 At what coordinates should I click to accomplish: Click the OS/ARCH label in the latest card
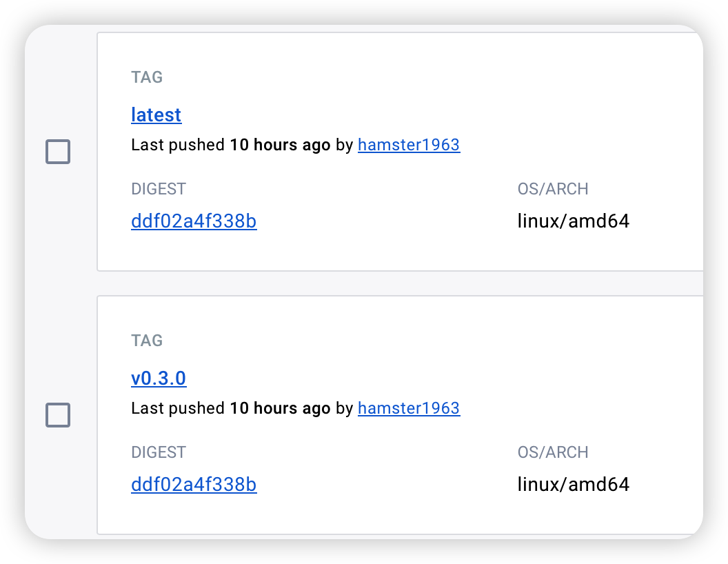tap(553, 189)
